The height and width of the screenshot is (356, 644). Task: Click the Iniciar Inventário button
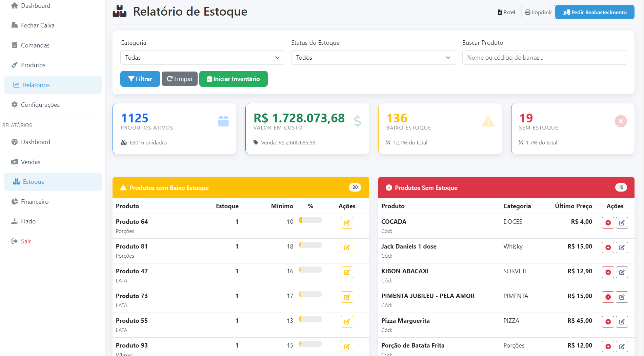[x=233, y=79]
